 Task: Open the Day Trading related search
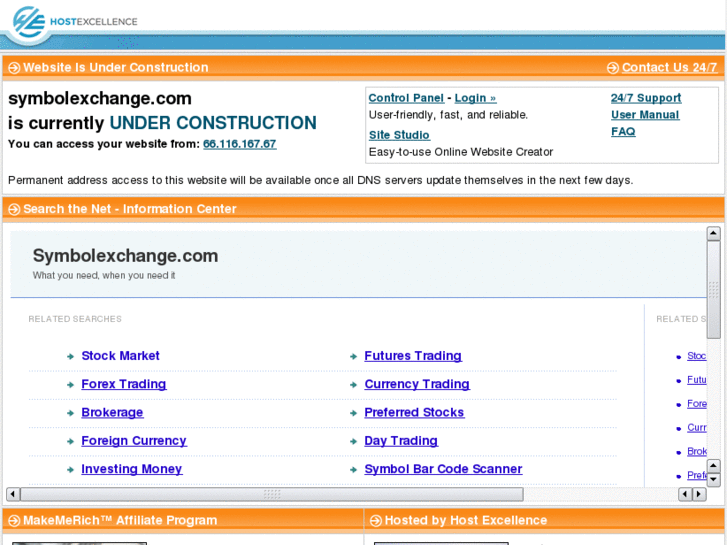pyautogui.click(x=401, y=441)
